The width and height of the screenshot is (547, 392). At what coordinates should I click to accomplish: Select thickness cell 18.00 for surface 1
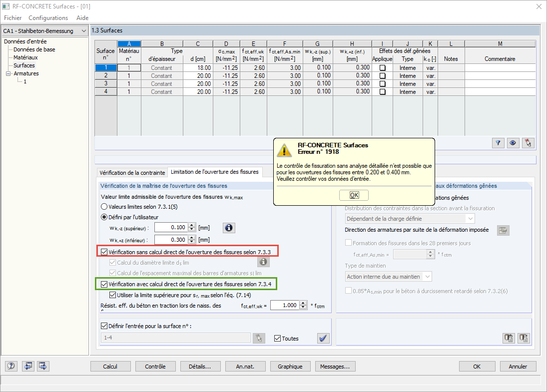click(x=198, y=68)
